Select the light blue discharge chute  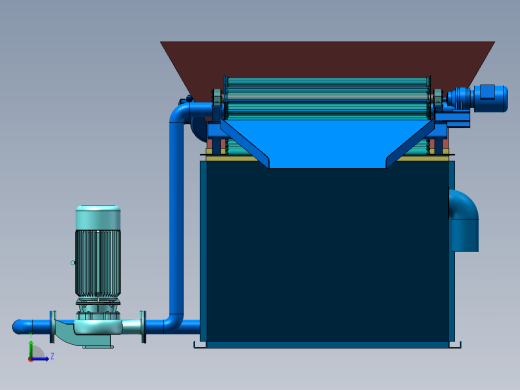[x=327, y=144]
